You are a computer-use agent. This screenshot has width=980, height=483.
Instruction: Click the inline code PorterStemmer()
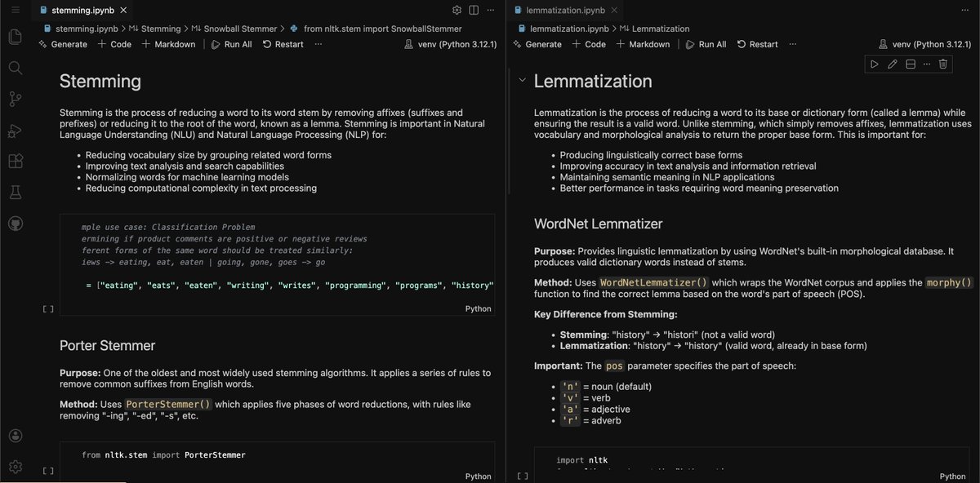click(168, 405)
